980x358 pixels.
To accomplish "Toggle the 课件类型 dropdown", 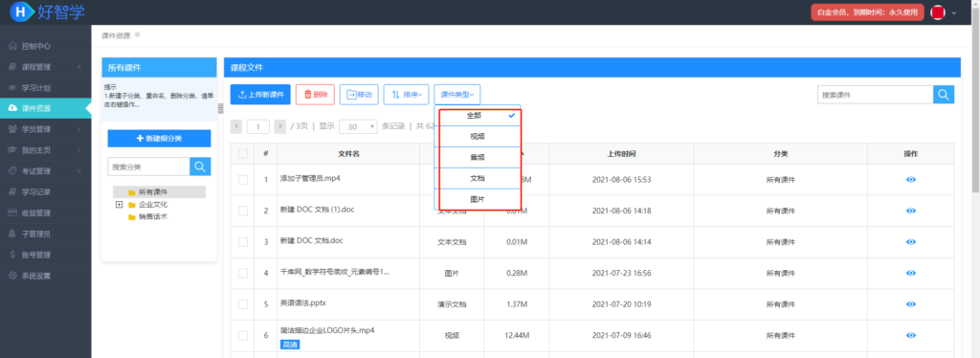I will (x=457, y=95).
